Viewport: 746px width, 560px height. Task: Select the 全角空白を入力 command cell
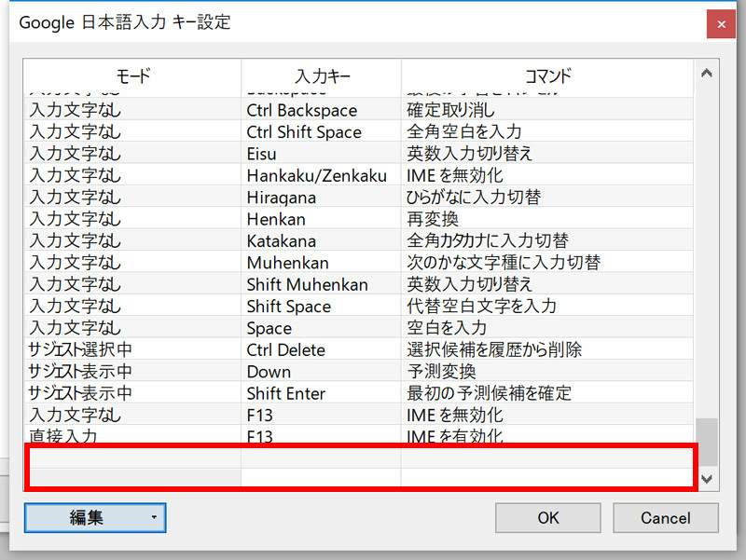click(x=547, y=131)
